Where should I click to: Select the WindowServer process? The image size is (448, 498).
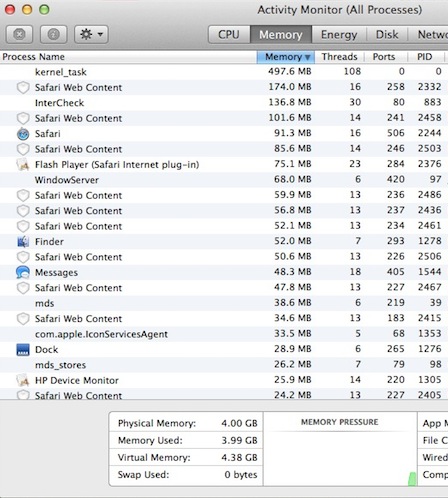224,180
